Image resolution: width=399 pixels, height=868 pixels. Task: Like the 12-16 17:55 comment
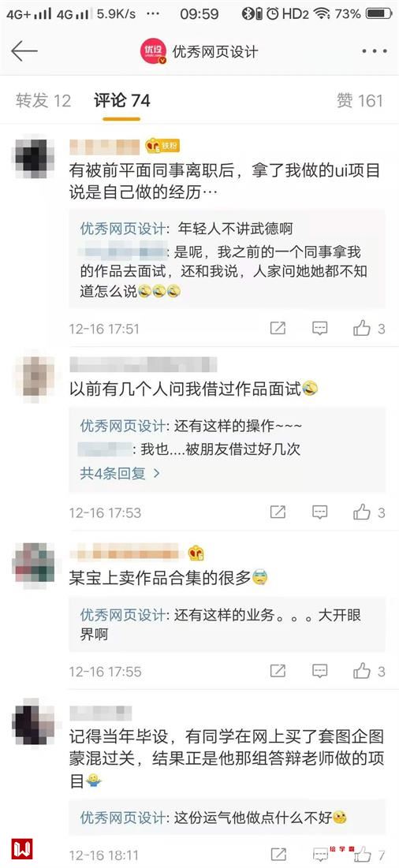point(362,672)
